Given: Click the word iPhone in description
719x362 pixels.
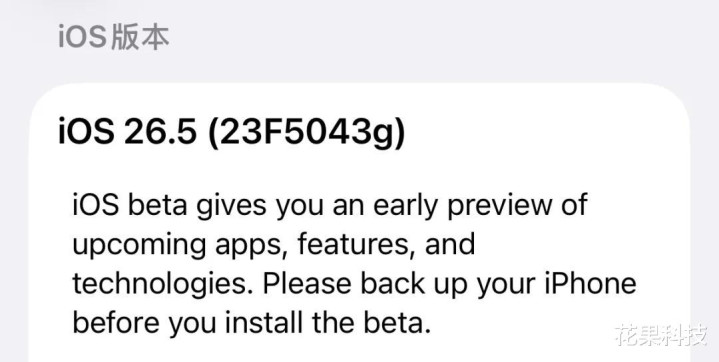Looking at the screenshot, I should click(591, 284).
